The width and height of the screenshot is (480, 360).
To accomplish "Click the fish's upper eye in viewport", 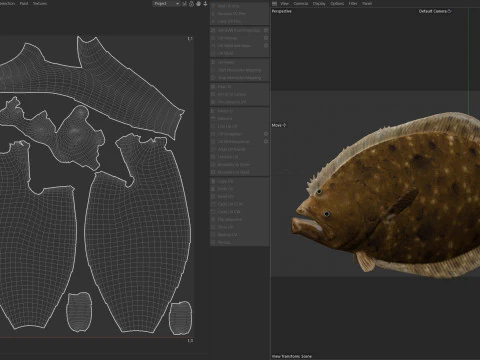I will point(319,192).
